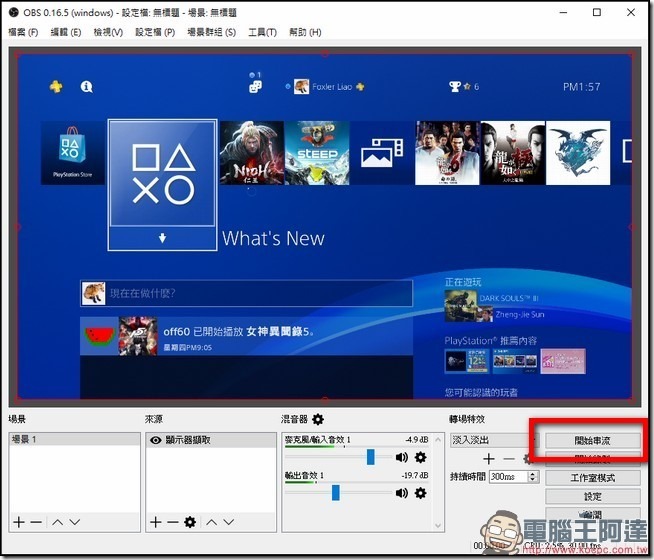Screen dimensions: 654x560
Task: Select the 顯示器擷取 source row
Action: pos(211,440)
